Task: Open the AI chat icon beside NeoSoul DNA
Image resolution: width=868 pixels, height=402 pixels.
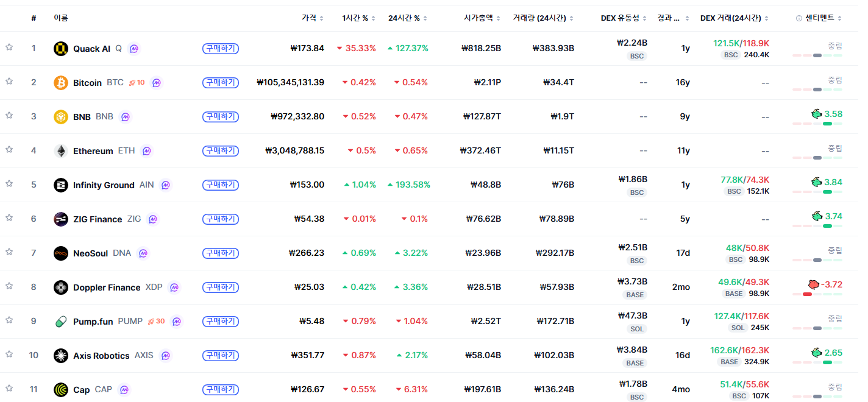Action: [x=143, y=253]
